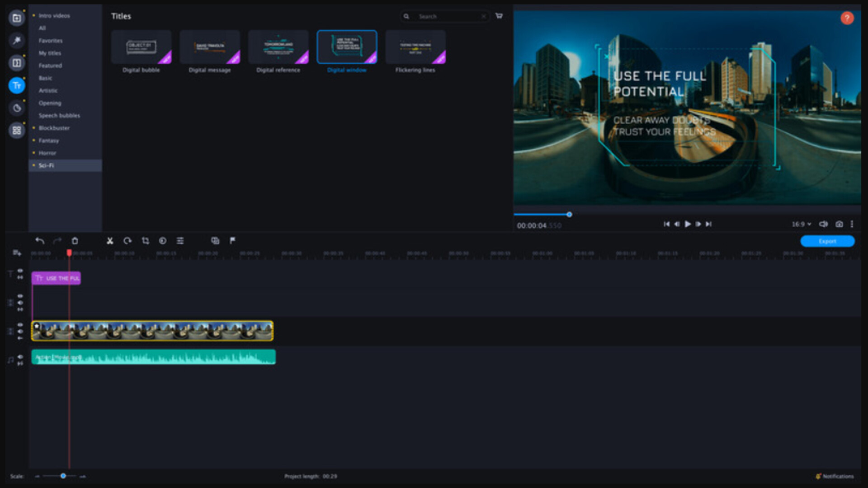Open clip properties sliders icon
Screen dimensions: 868x488
pyautogui.click(x=180, y=241)
